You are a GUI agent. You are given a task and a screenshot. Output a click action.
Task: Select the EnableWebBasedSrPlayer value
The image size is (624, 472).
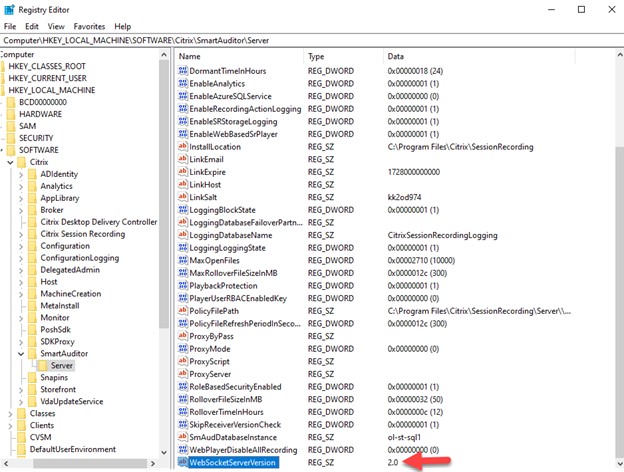pyautogui.click(x=234, y=134)
